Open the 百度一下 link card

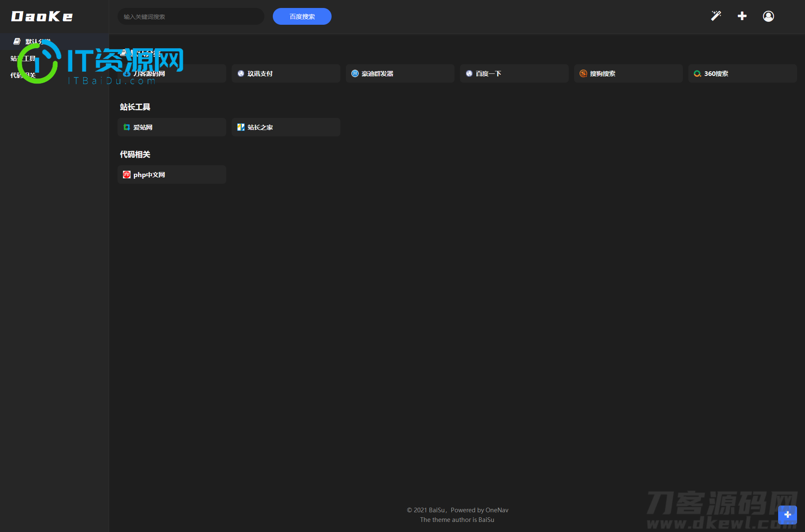[x=514, y=73]
